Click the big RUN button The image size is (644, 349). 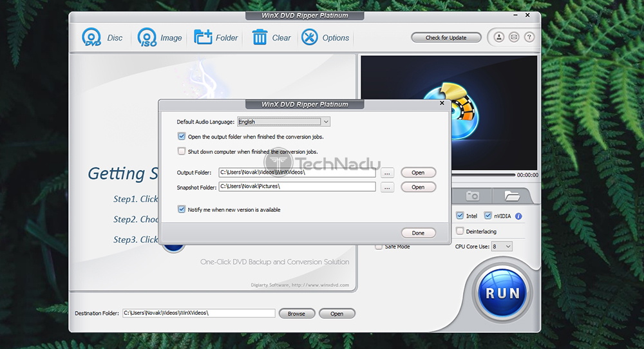tap(502, 293)
